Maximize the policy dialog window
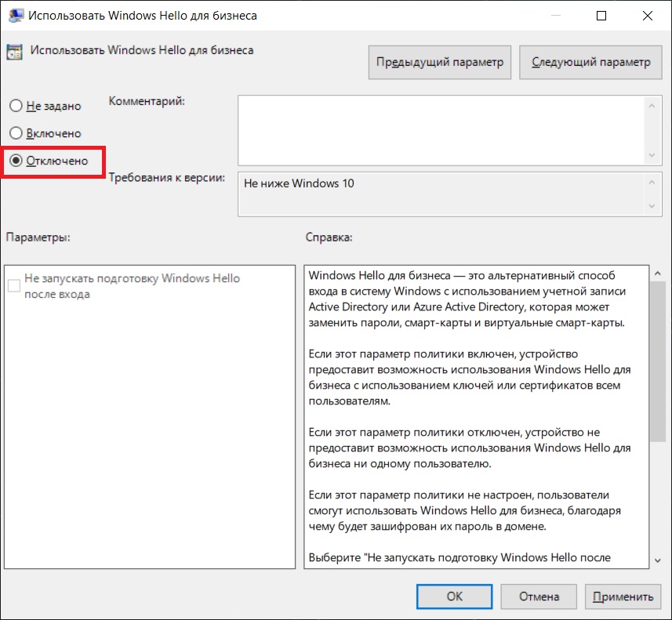The image size is (672, 620). (x=601, y=16)
